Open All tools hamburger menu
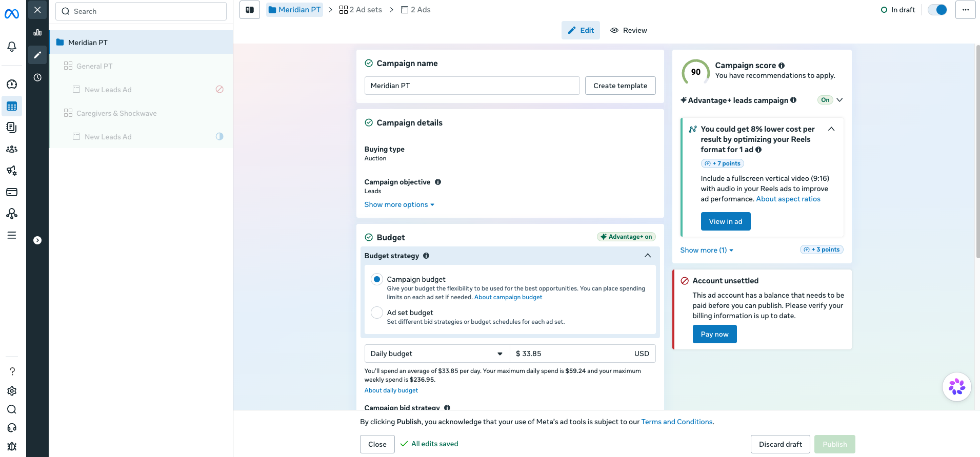Viewport: 980px width, 457px height. pyautogui.click(x=12, y=235)
